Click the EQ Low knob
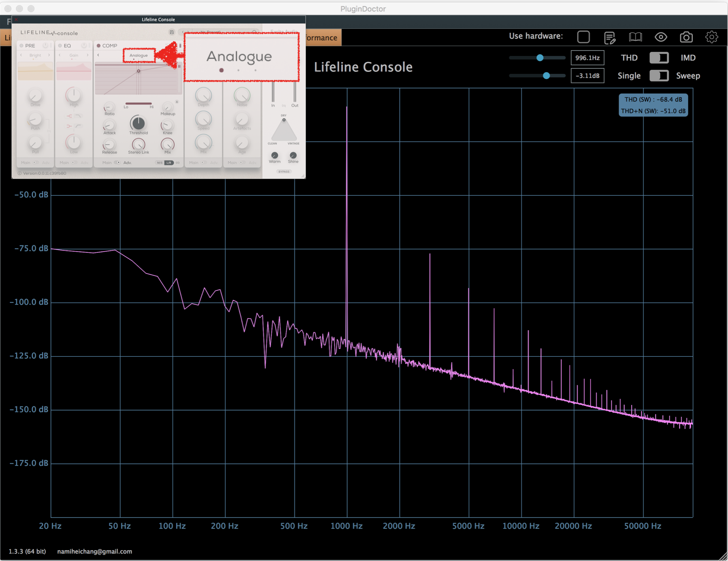 click(x=74, y=142)
